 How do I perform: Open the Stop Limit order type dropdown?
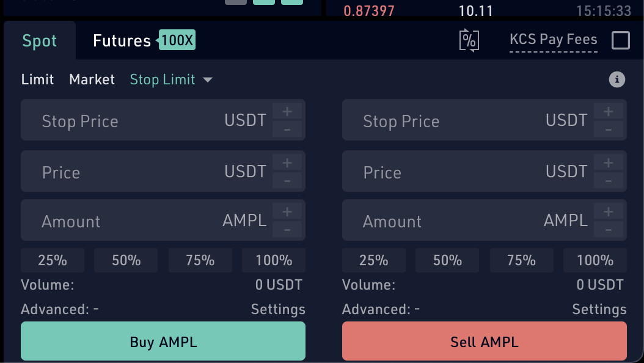pos(171,79)
